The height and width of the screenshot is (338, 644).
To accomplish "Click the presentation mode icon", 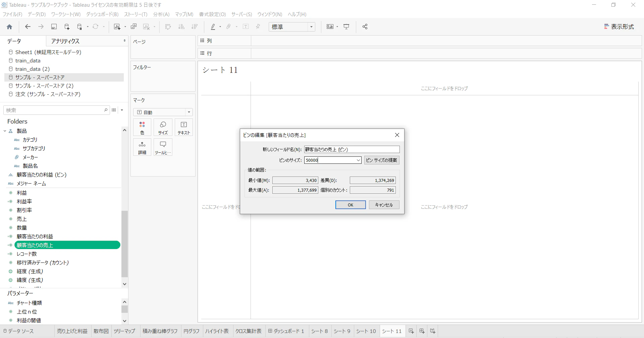I will 346,27.
